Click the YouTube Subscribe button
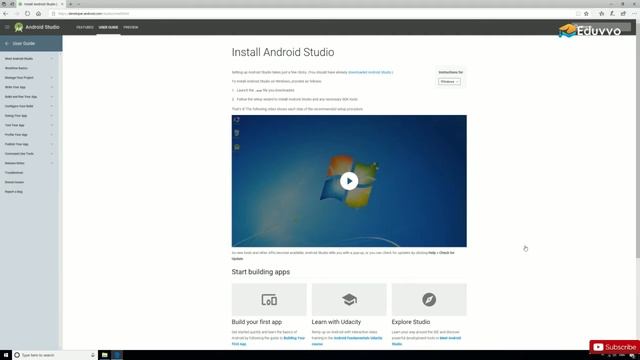The height and width of the screenshot is (360, 640). (x=615, y=347)
